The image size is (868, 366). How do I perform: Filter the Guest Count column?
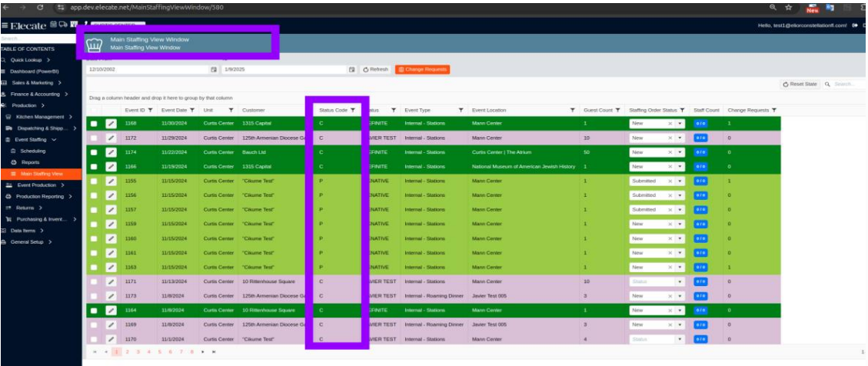617,110
